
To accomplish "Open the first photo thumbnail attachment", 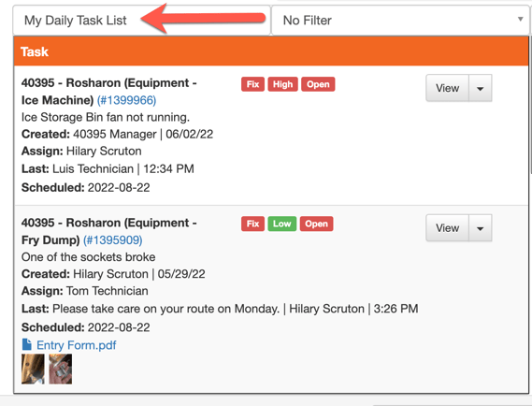I will [33, 369].
